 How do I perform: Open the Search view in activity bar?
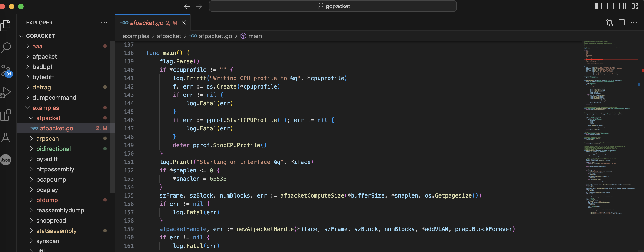[6, 48]
